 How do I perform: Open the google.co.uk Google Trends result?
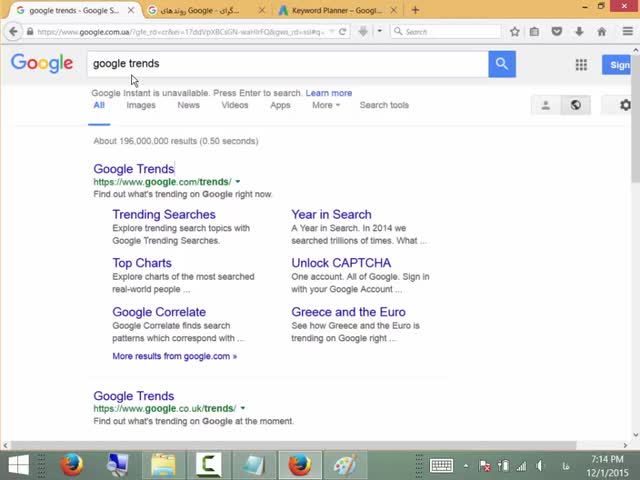point(134,396)
